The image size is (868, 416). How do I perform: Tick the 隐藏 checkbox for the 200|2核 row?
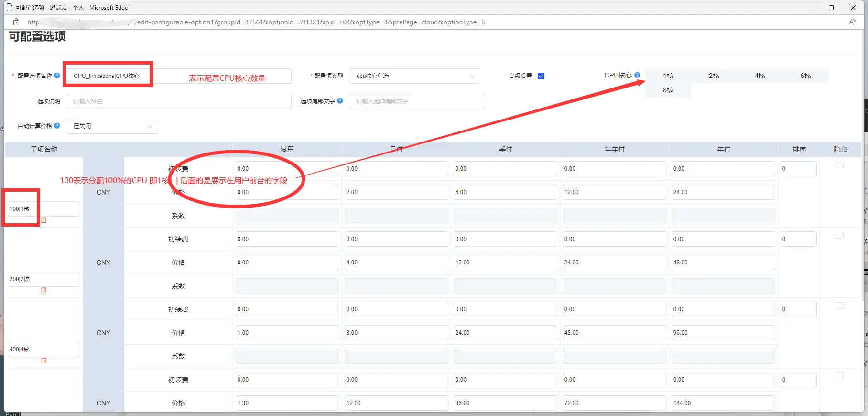pyautogui.click(x=840, y=235)
